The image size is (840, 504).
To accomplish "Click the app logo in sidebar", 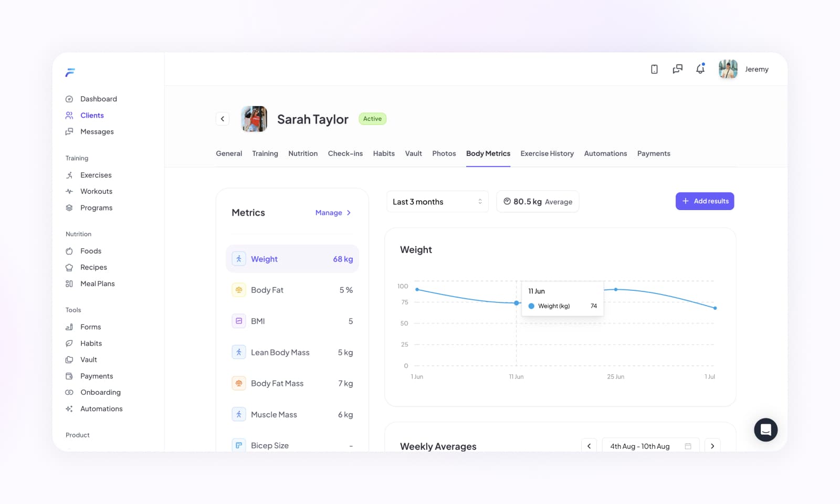I will click(70, 72).
